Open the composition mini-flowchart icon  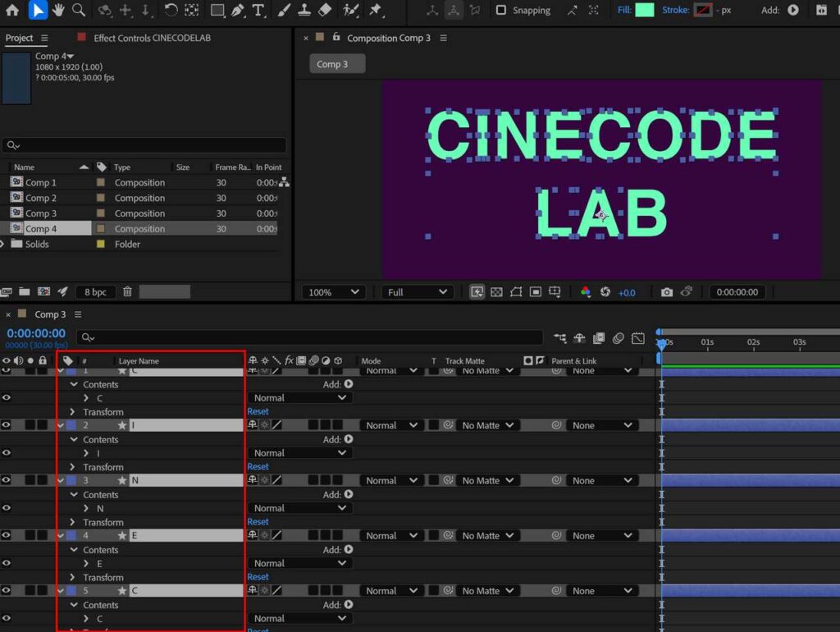[x=559, y=337]
